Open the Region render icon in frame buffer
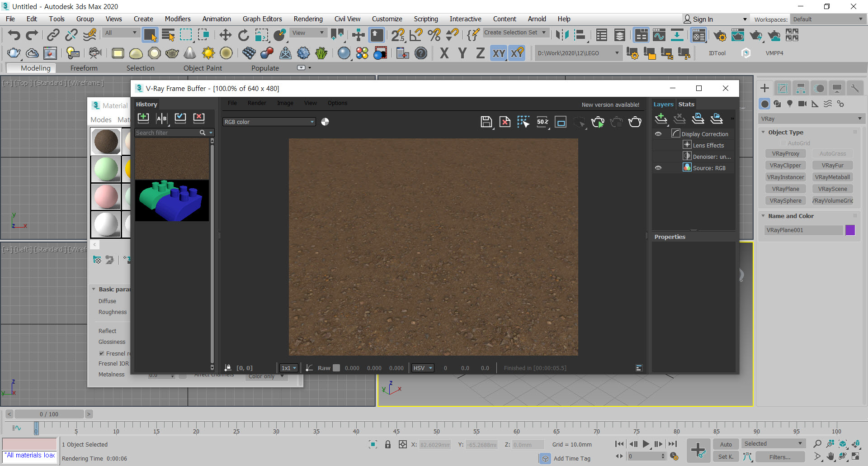Viewport: 868px width, 466px height. click(561, 122)
